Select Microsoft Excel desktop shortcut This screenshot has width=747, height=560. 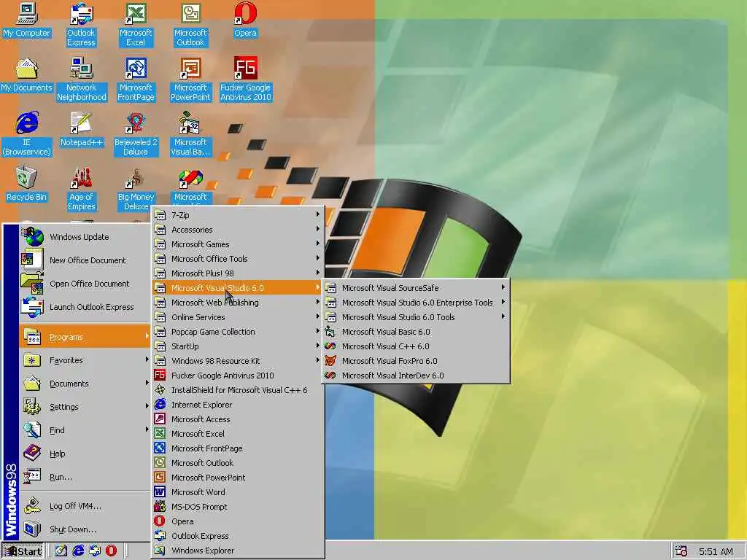[x=136, y=25]
